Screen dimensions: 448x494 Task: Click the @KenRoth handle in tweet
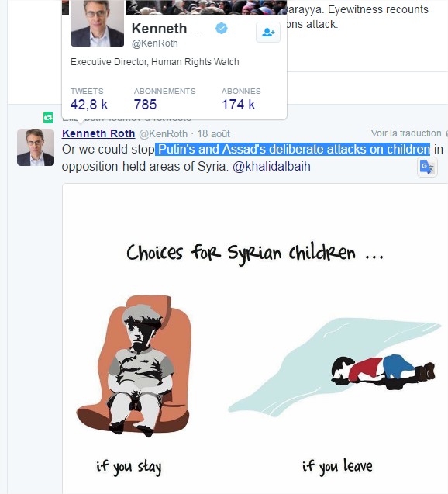tap(163, 134)
